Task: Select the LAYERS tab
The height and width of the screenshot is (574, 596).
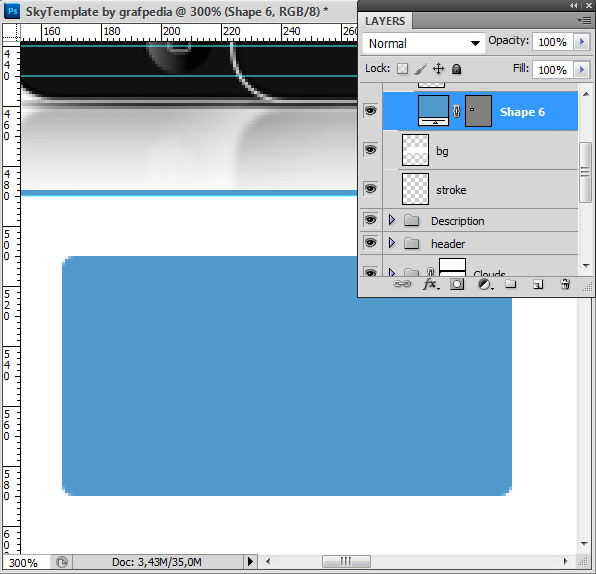Action: (385, 21)
